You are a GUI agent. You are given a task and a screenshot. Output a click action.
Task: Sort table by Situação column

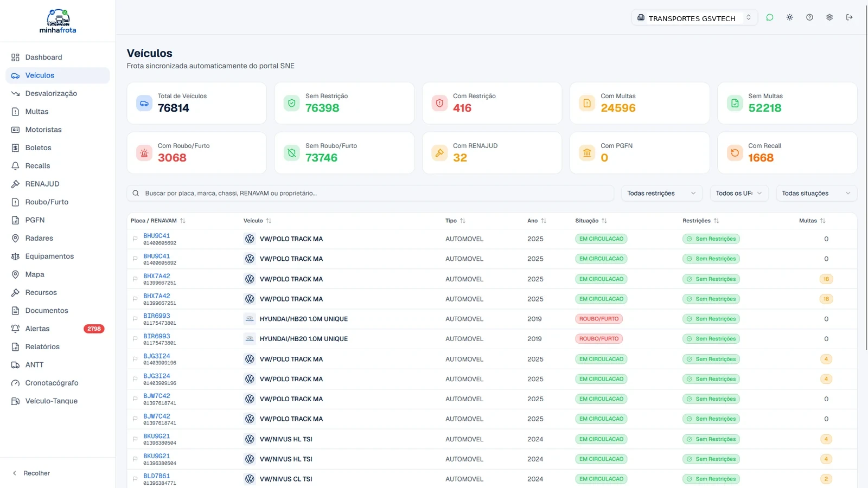tap(591, 221)
